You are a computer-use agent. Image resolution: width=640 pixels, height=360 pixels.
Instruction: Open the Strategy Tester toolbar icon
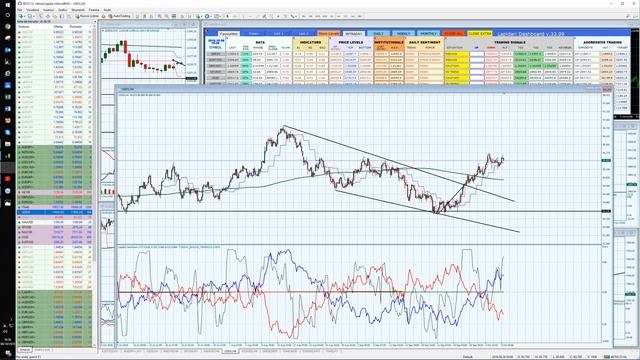(69, 16)
